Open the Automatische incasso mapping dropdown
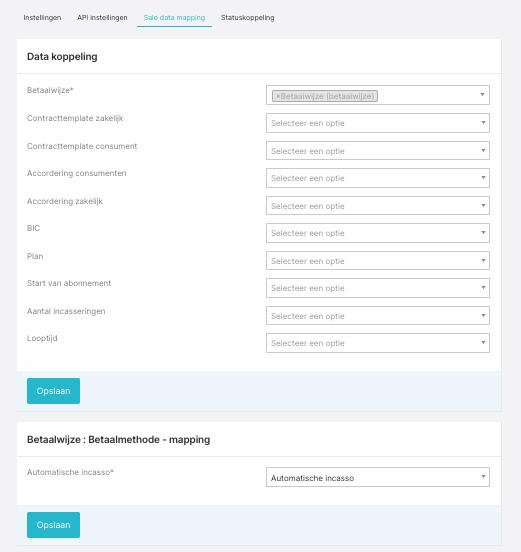This screenshot has height=552, width=521. point(378,477)
